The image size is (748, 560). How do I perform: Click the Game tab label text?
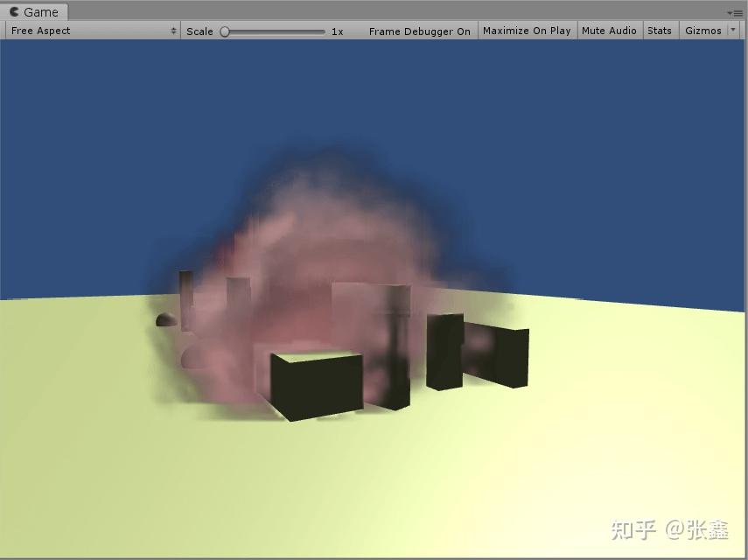(39, 11)
